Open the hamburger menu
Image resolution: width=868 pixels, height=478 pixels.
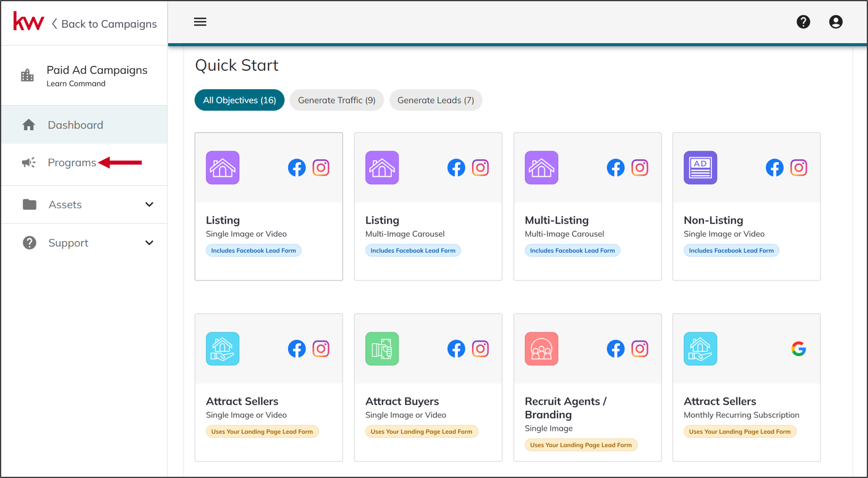(200, 22)
